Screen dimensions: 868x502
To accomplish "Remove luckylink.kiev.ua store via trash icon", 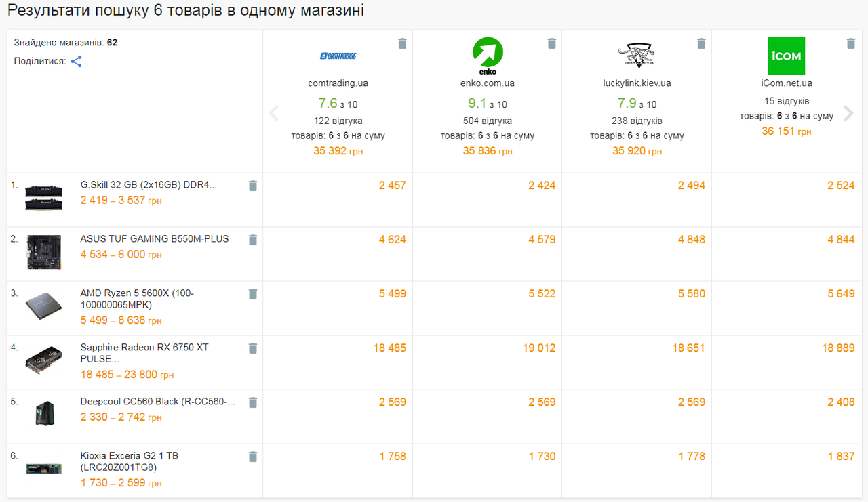I will 701,43.
